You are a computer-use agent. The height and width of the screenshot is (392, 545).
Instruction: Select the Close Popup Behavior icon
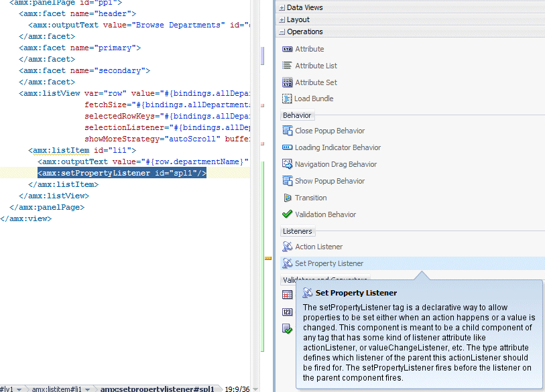tap(287, 131)
